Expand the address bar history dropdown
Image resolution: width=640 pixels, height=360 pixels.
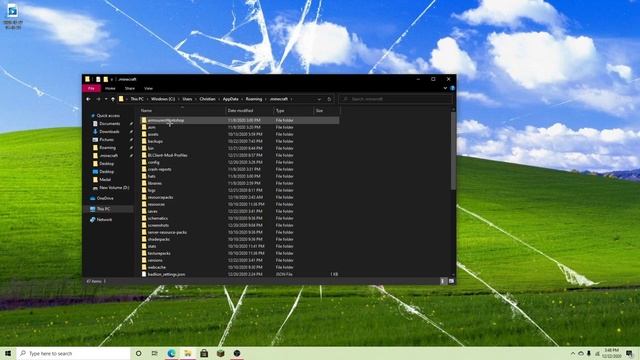[x=319, y=99]
